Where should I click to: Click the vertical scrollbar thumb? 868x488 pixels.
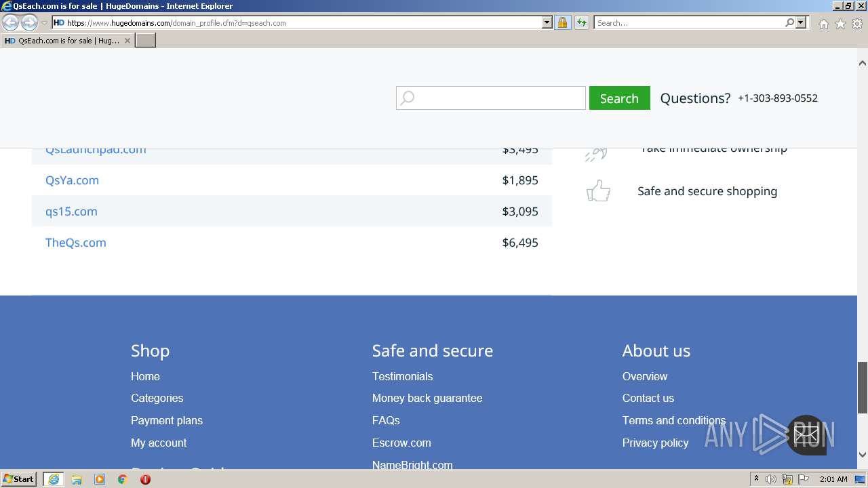(863, 388)
